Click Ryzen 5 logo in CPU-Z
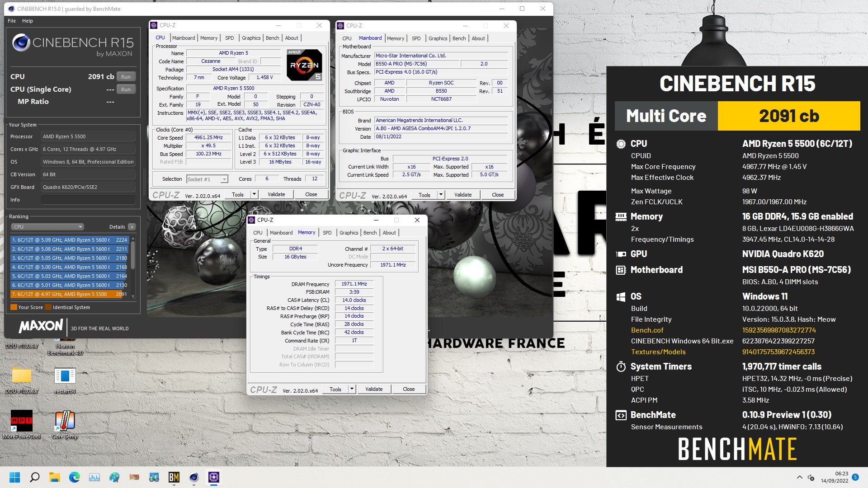868x488 pixels. 304,65
